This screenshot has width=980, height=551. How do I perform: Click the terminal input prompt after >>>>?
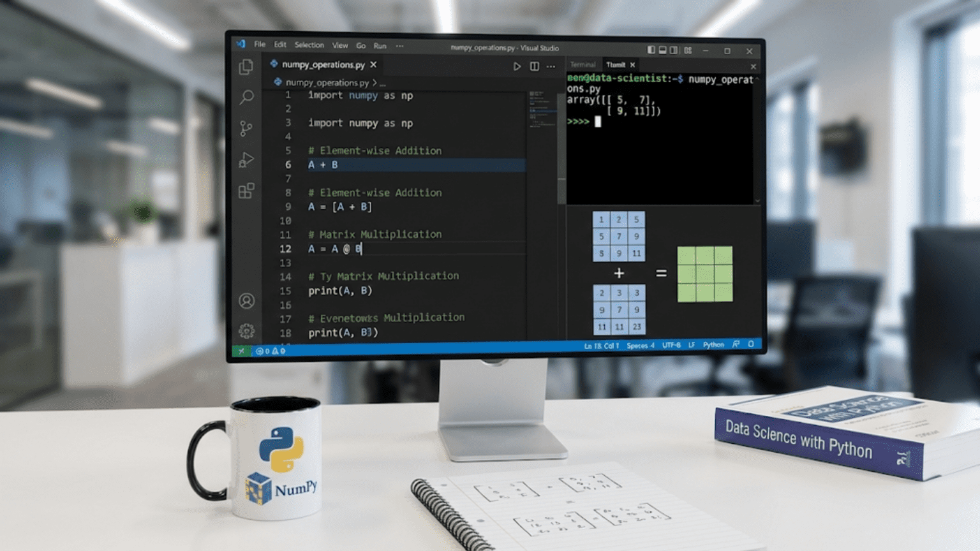click(x=598, y=122)
